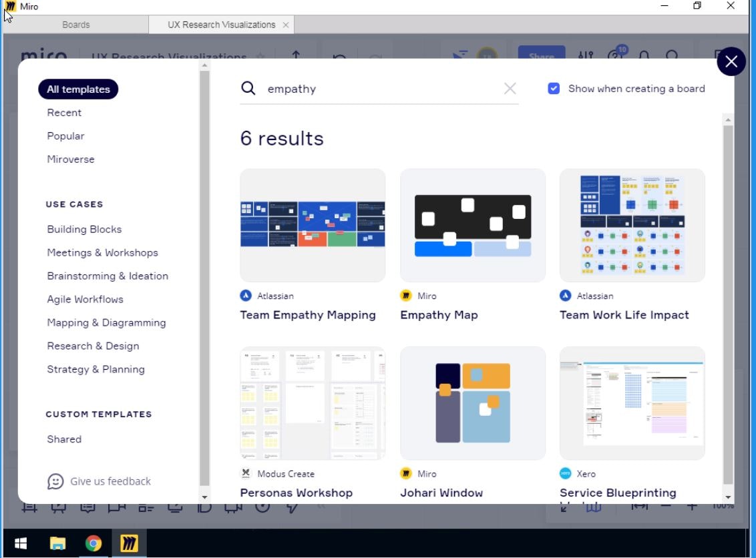Image resolution: width=756 pixels, height=558 pixels.
Task: Click the Team Work Life Impact title
Action: click(624, 314)
